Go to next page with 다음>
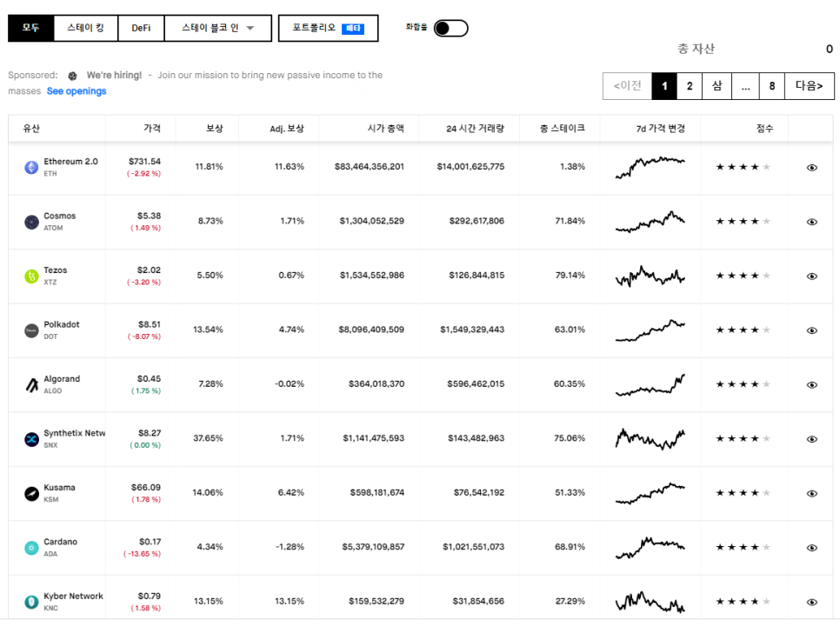 pos(810,86)
